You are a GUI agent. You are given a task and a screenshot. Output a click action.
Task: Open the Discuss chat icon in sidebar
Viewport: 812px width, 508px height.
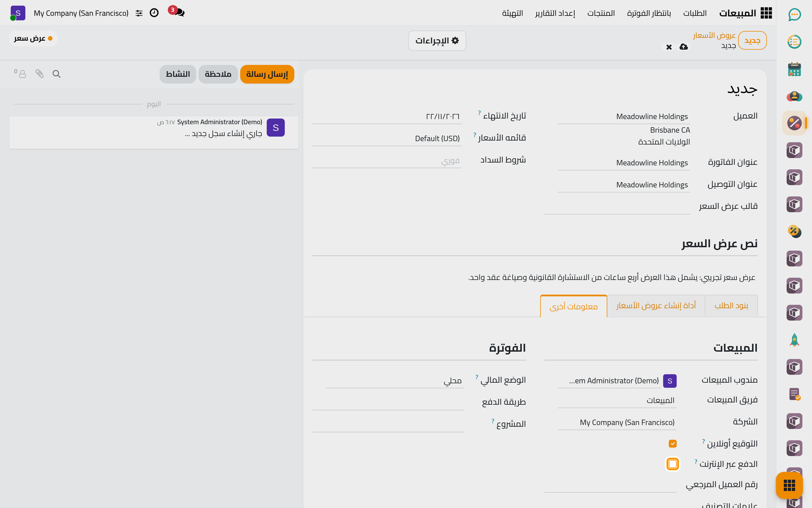(794, 15)
